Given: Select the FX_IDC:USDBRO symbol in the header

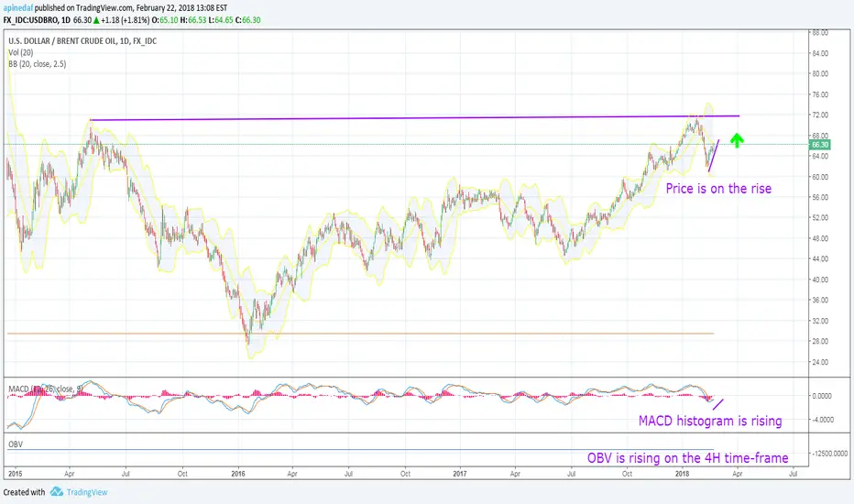Looking at the screenshot, I should (x=30, y=20).
